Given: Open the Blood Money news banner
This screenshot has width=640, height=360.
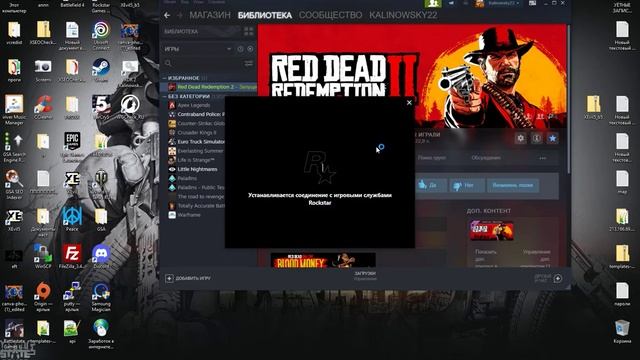Looking at the screenshot, I should tap(323, 260).
